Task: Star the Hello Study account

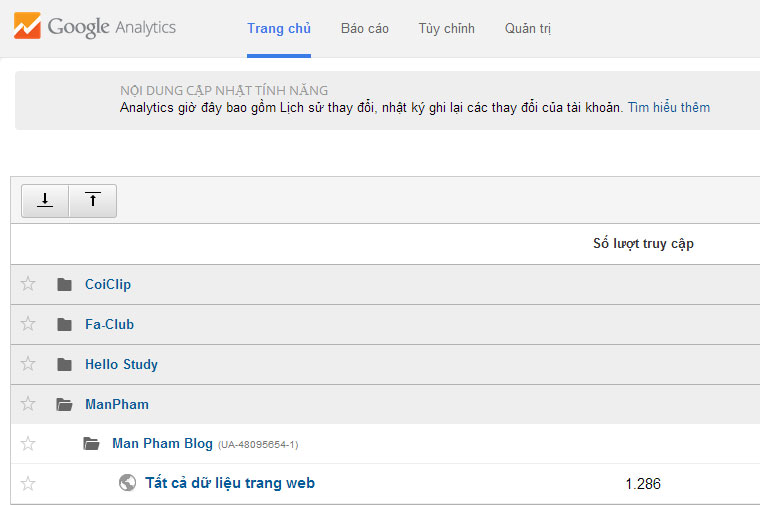Action: (28, 363)
